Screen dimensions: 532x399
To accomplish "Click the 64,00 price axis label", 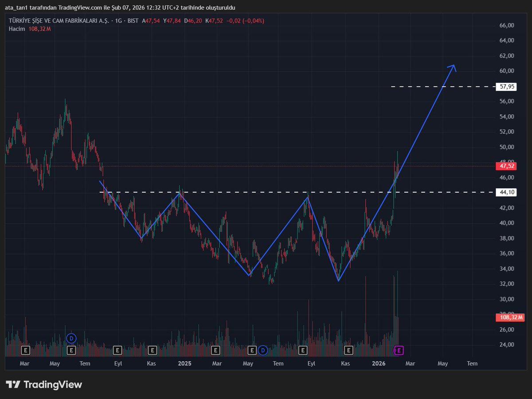I will point(506,40).
